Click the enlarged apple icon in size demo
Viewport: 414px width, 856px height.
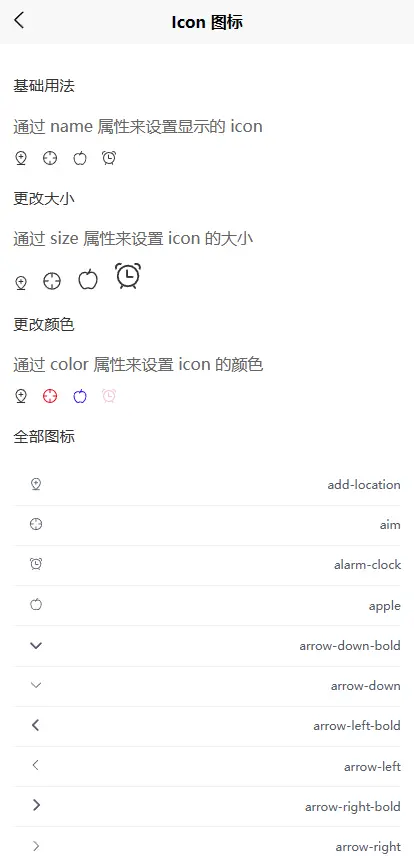[88, 280]
